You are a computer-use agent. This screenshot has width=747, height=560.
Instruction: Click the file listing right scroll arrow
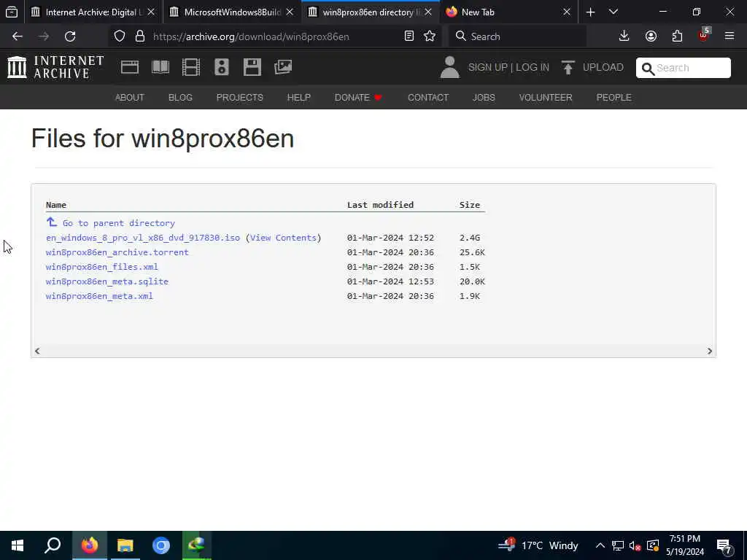click(x=709, y=351)
